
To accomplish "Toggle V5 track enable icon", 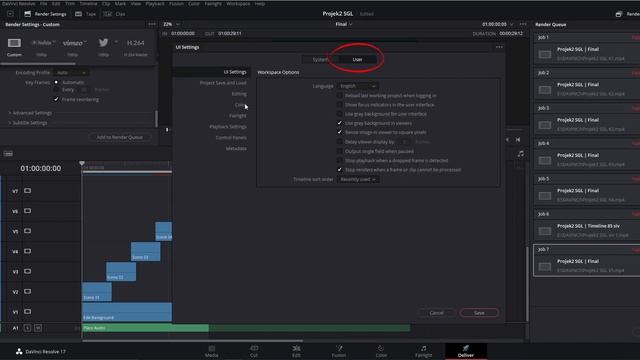I will (x=27, y=231).
